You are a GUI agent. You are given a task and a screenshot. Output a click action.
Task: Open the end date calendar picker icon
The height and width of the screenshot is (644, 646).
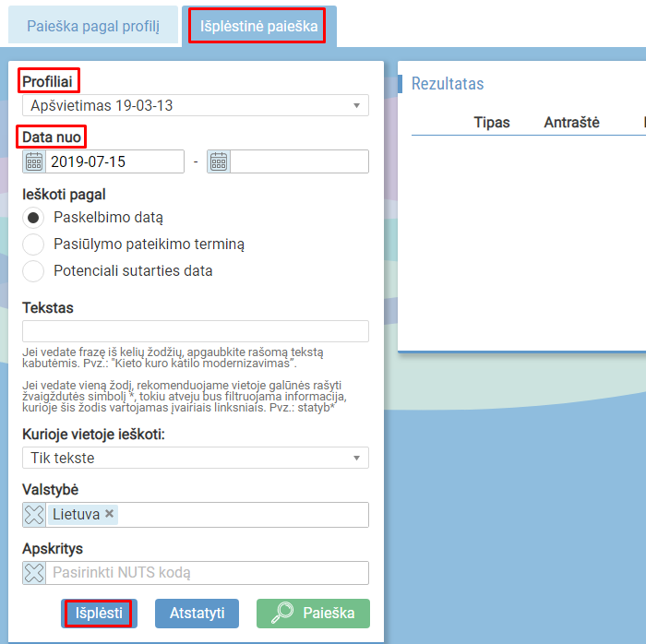click(x=219, y=161)
